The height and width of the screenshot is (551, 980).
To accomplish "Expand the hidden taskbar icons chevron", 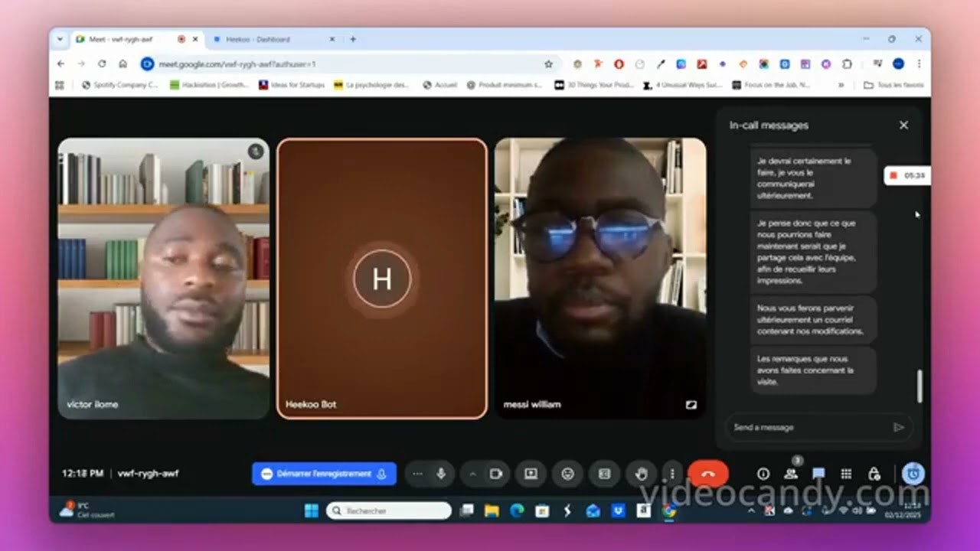I will 752,510.
